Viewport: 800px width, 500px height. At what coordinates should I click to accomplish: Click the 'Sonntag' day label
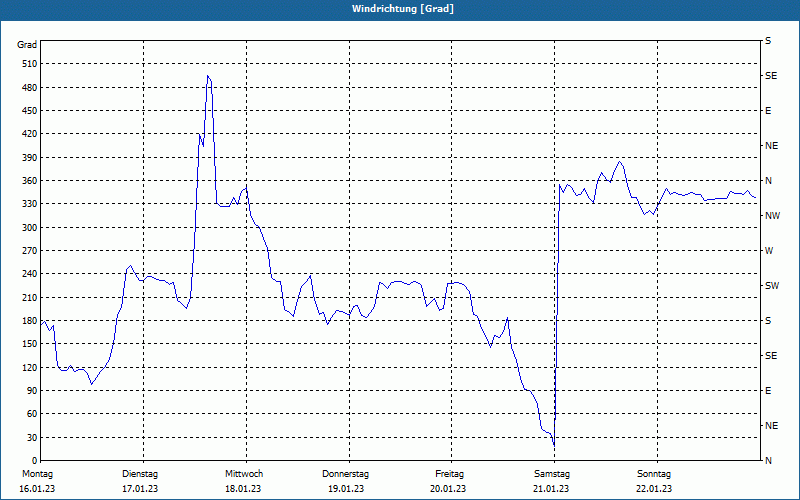pos(654,474)
